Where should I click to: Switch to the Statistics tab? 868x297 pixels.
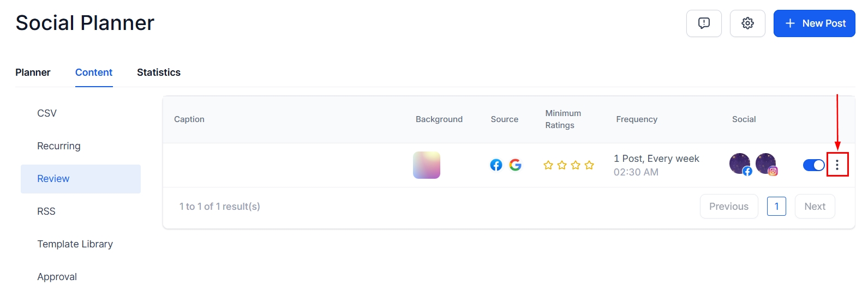(x=159, y=72)
